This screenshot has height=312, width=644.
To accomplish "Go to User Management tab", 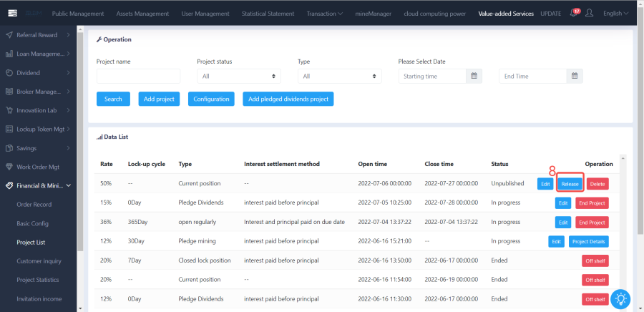I will tap(205, 14).
